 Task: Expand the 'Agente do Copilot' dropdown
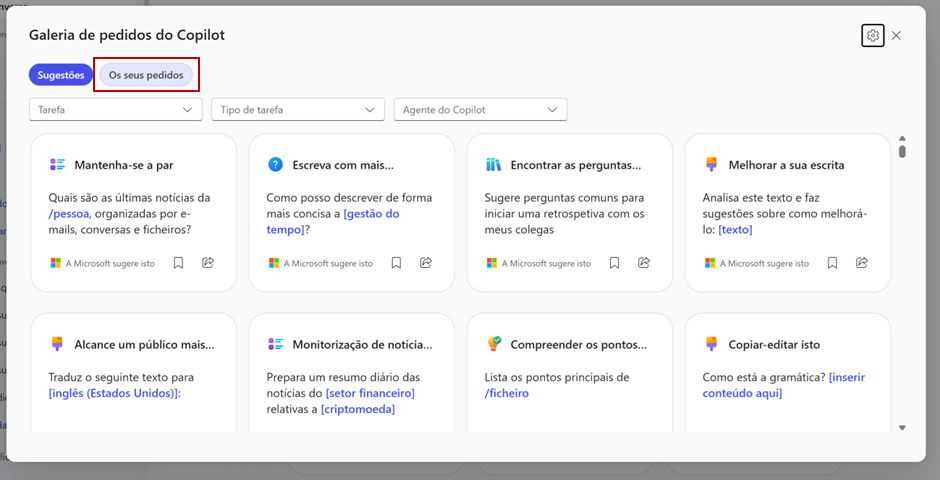tap(480, 109)
